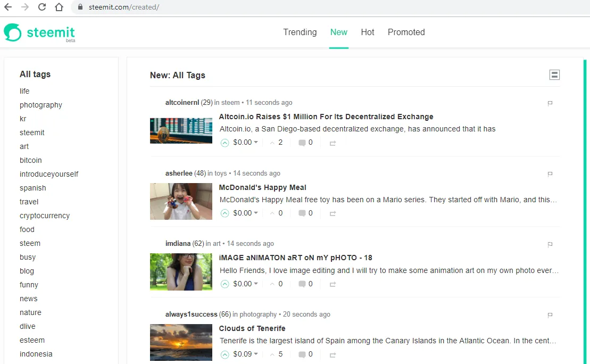
Task: Switch to the Hot tab
Action: point(367,32)
